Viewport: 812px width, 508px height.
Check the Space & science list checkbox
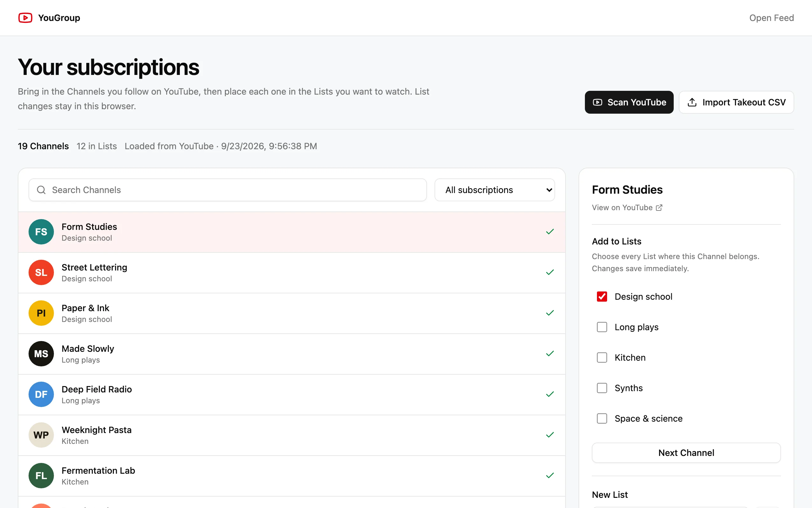tap(602, 419)
